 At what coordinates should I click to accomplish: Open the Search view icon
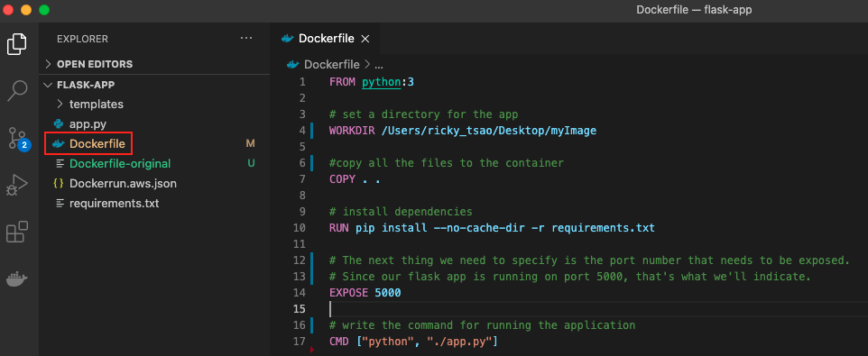(x=17, y=91)
